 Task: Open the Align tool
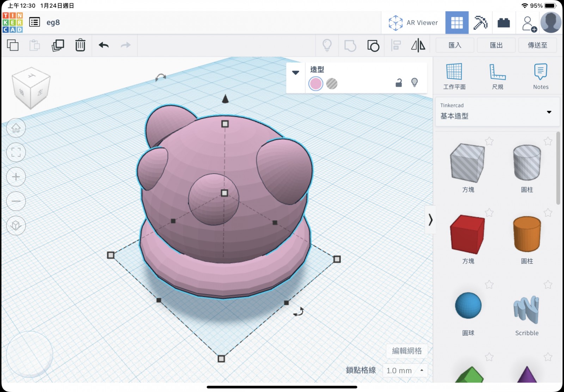coord(396,45)
